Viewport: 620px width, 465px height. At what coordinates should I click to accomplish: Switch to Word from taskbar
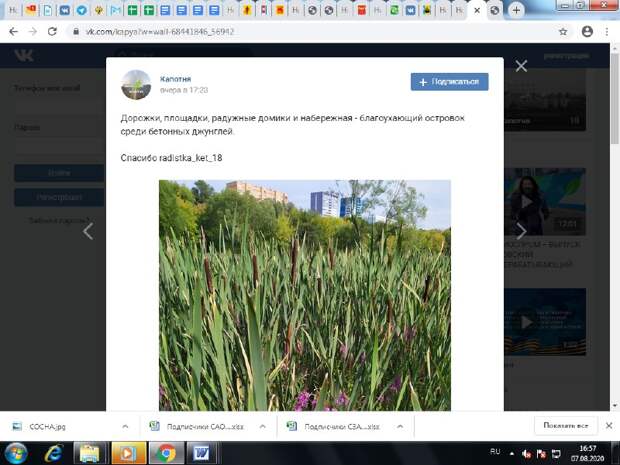(202, 454)
